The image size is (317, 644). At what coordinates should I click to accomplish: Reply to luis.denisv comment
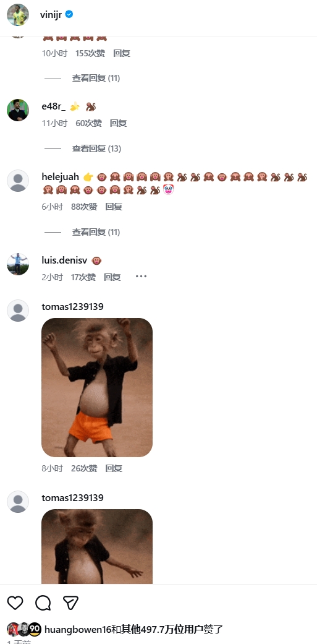click(x=112, y=277)
